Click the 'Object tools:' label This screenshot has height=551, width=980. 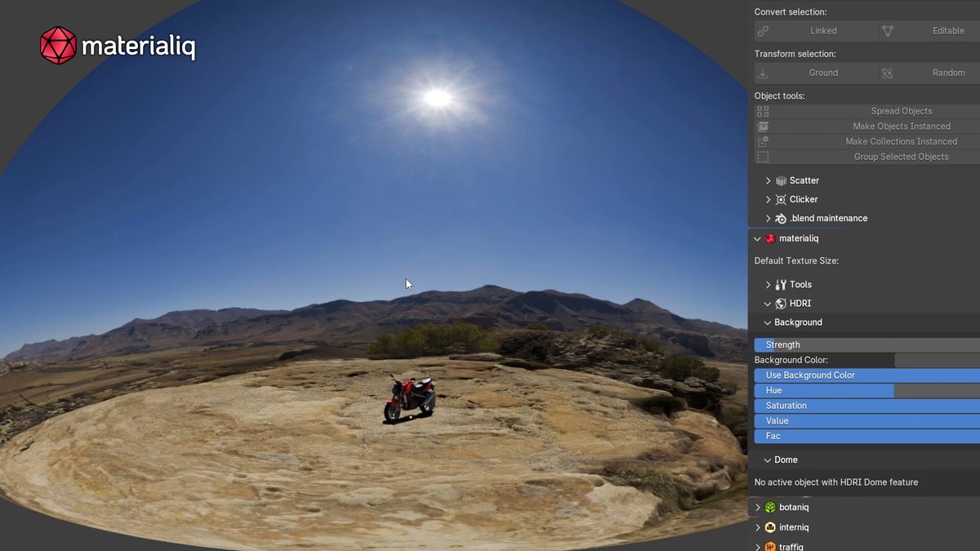coord(779,96)
